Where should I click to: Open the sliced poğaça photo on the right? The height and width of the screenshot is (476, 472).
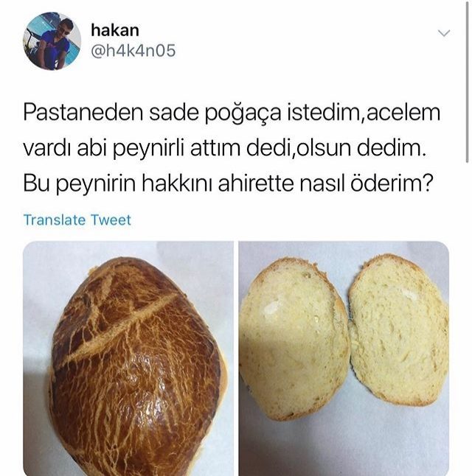[x=344, y=359]
